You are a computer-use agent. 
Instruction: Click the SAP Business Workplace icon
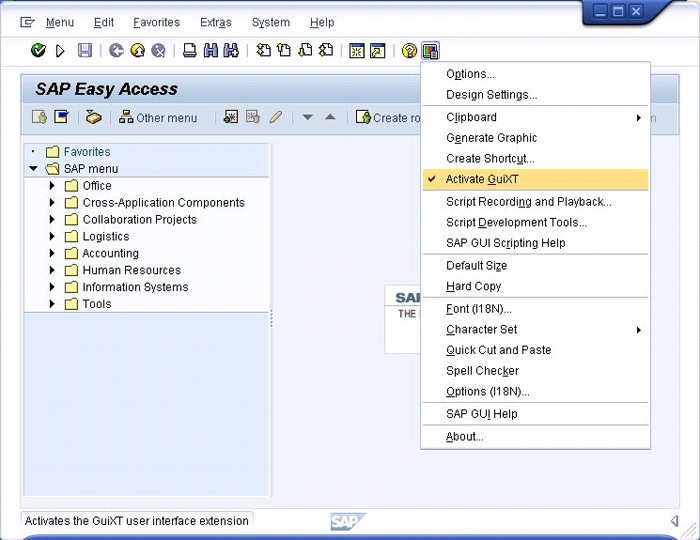pos(93,117)
